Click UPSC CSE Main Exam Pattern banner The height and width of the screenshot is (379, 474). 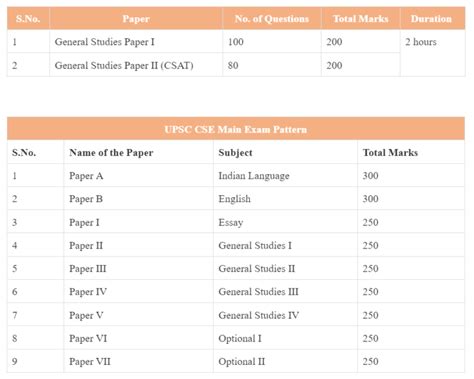click(x=236, y=129)
